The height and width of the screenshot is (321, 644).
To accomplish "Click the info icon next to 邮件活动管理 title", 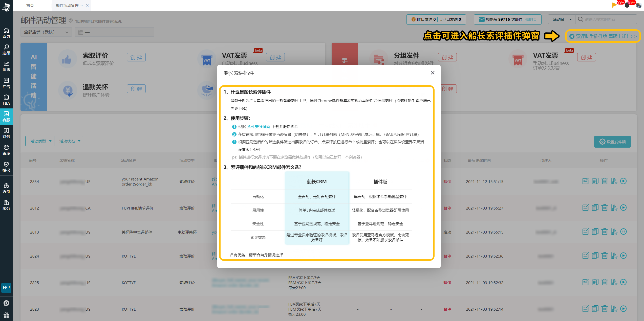I will [71, 20].
